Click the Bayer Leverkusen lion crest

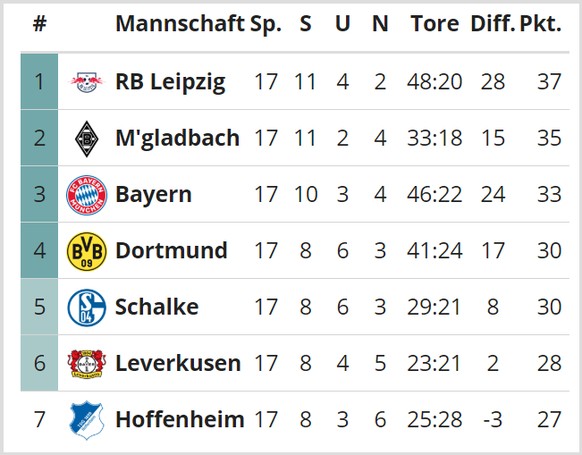[86, 364]
